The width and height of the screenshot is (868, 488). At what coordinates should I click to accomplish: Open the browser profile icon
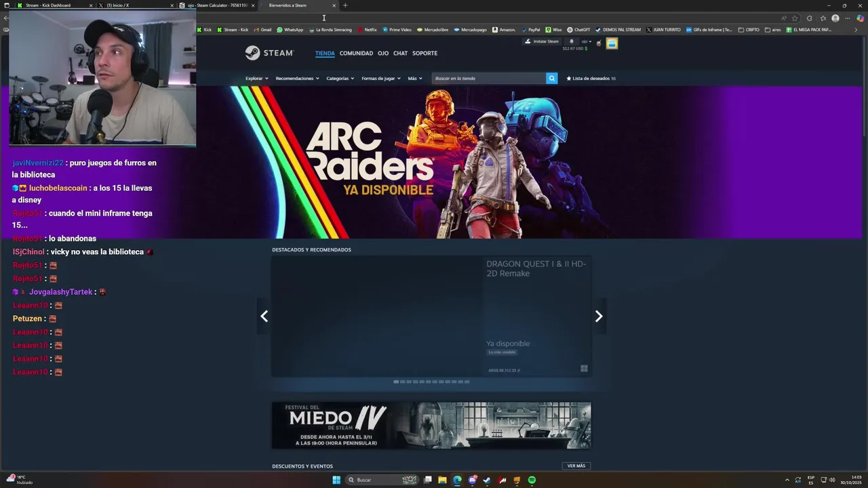click(835, 18)
